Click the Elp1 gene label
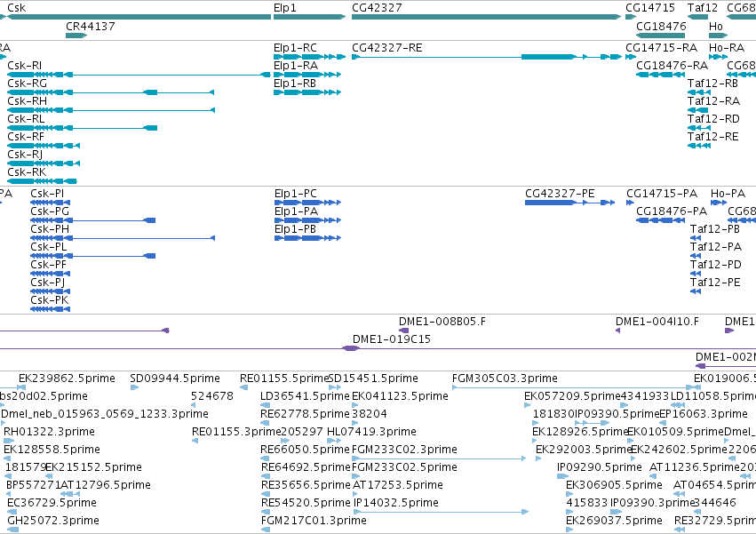Viewport: 756px width, 534px height. (x=285, y=8)
